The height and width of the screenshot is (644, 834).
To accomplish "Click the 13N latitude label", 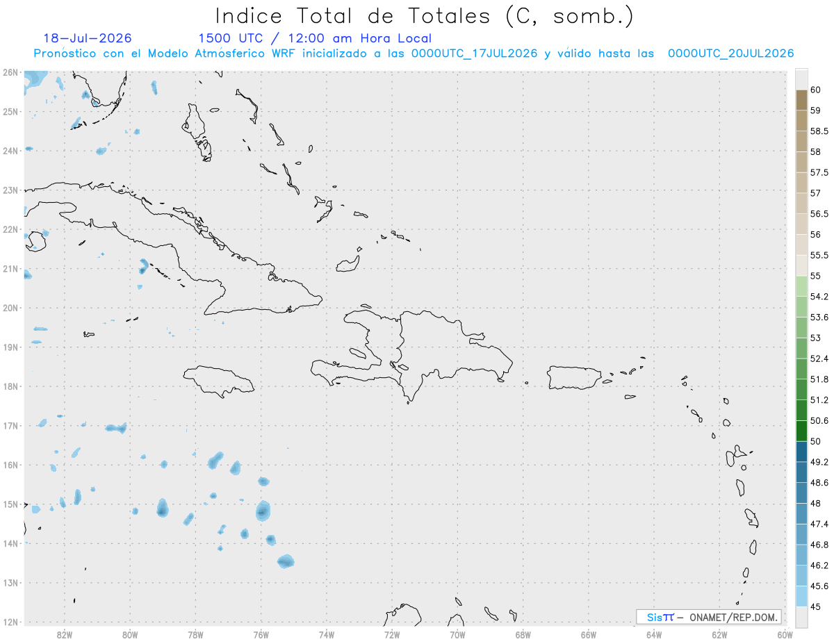I will pos(10,583).
